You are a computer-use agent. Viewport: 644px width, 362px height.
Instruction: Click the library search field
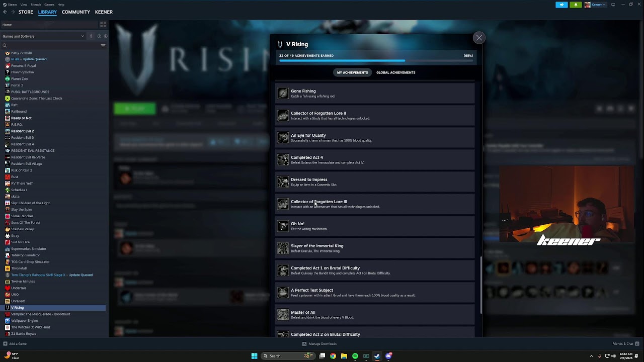[x=50, y=46]
